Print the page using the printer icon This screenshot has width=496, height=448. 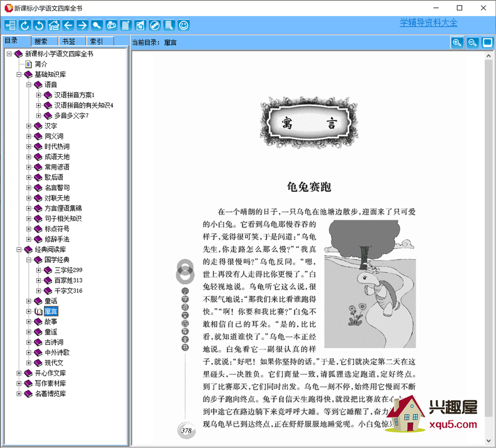click(x=111, y=25)
